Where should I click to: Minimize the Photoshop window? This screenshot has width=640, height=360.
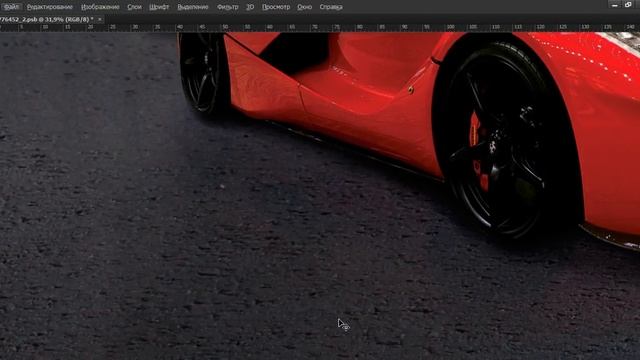tap(614, 4)
